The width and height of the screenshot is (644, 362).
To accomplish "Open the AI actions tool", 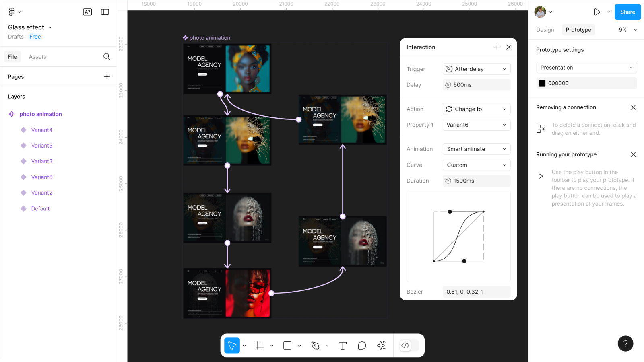I will pyautogui.click(x=381, y=346).
